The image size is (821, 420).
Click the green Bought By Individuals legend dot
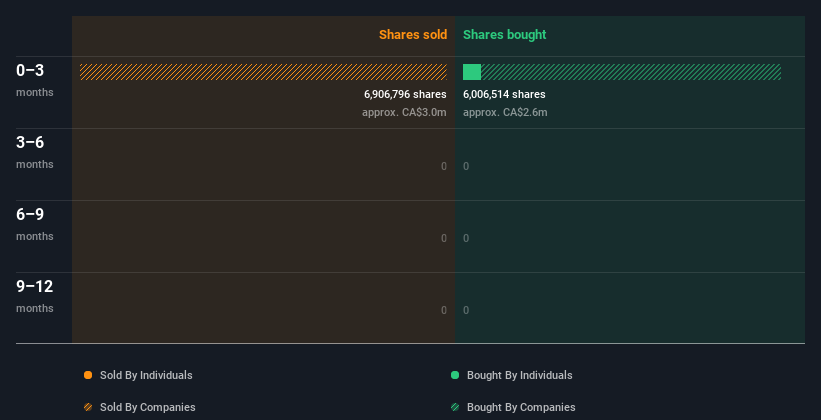click(455, 375)
